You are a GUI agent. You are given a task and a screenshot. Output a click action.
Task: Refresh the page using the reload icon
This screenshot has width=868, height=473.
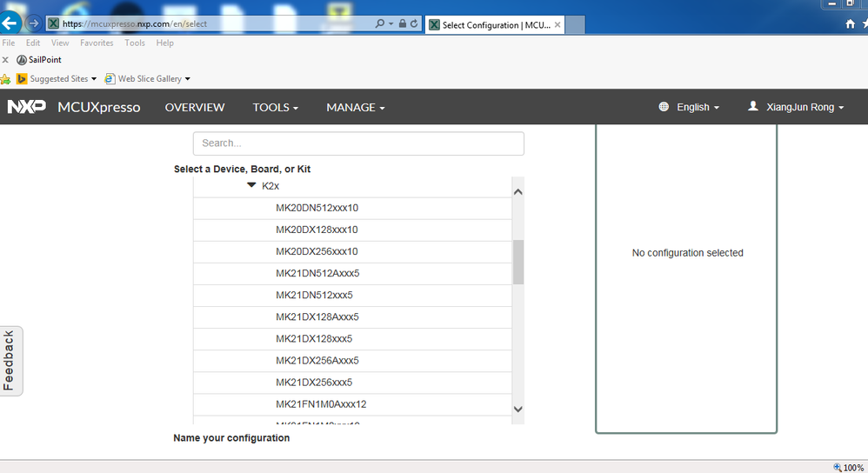tap(414, 23)
